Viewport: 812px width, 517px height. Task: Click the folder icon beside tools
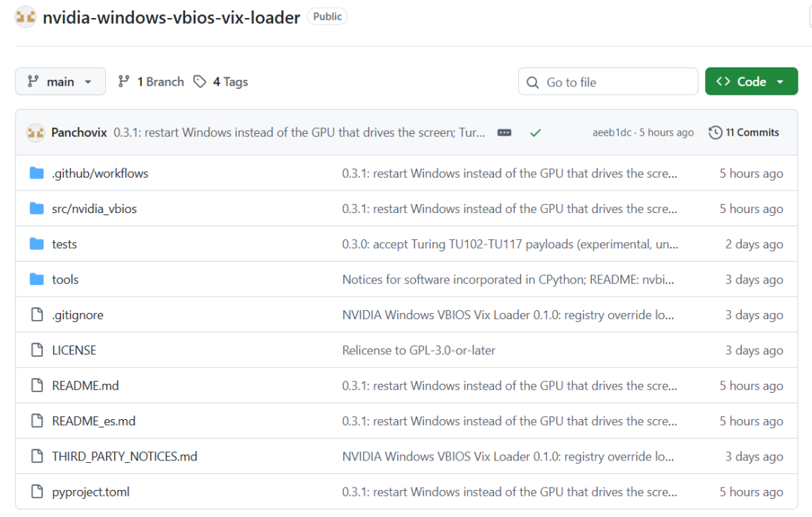click(x=37, y=279)
